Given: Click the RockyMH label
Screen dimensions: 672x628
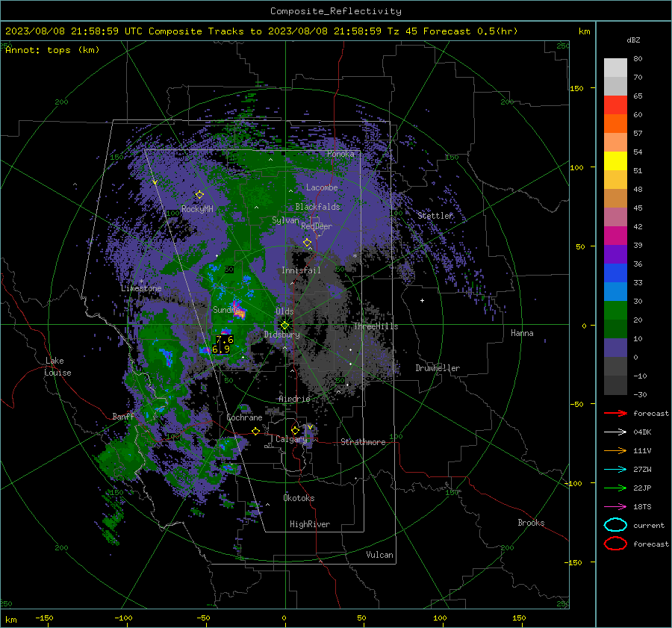Looking at the screenshot, I should pos(197,209).
